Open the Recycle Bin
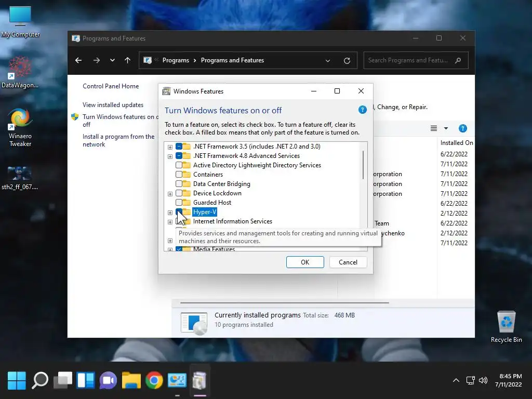 tap(506, 327)
